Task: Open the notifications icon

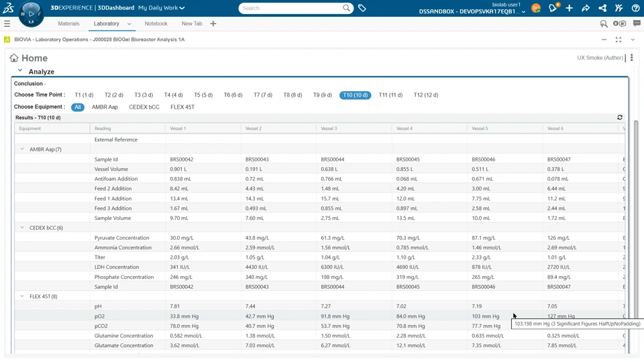Action: point(553,8)
